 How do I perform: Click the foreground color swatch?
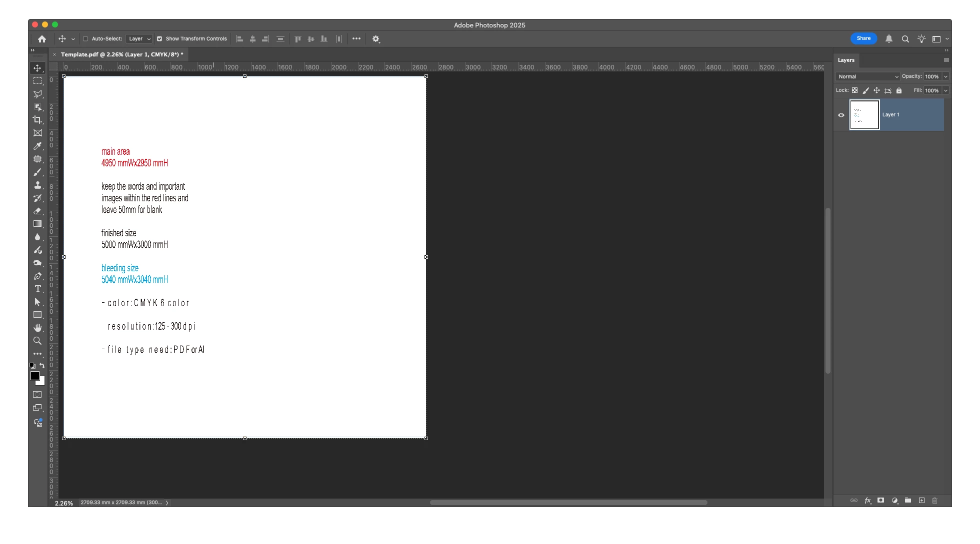click(x=34, y=376)
